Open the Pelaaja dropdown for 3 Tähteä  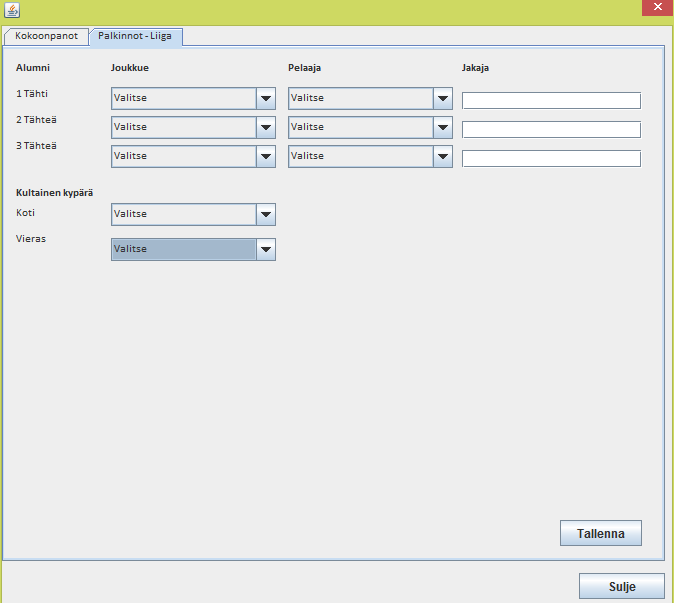[x=370, y=156]
